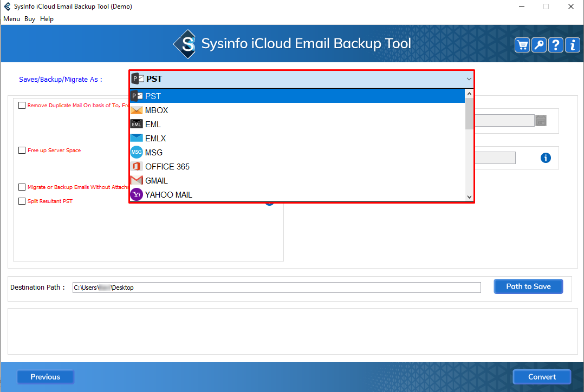584x392 pixels.
Task: Tick the Free up Server Space checkbox
Action: (22, 151)
